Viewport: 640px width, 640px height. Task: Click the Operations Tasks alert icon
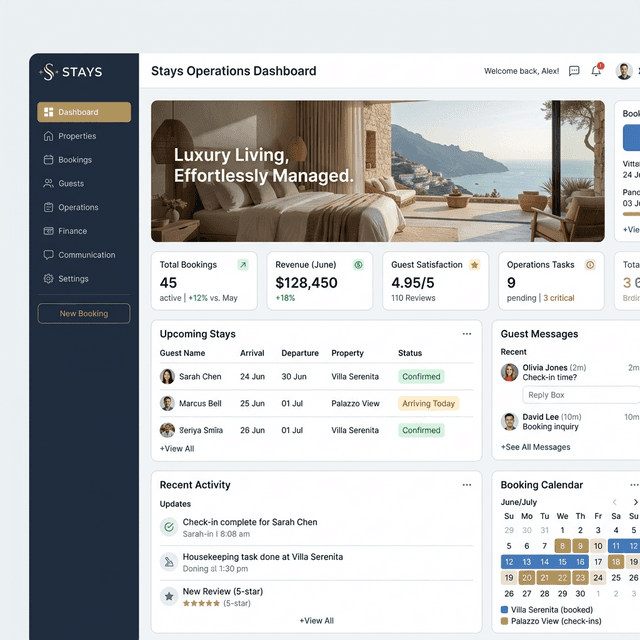[590, 265]
